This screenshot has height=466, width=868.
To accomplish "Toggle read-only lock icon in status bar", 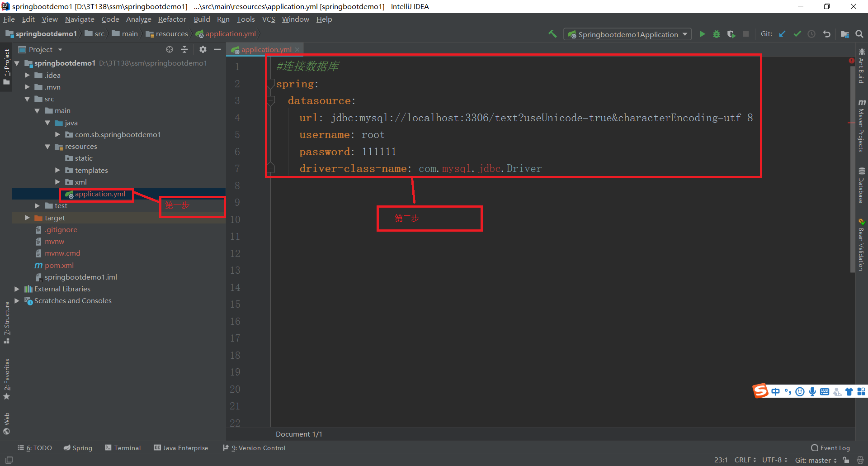I will point(846,460).
